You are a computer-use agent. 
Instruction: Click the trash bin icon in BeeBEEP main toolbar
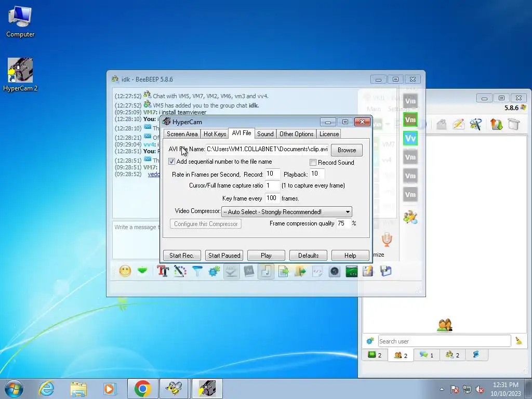[x=514, y=124]
